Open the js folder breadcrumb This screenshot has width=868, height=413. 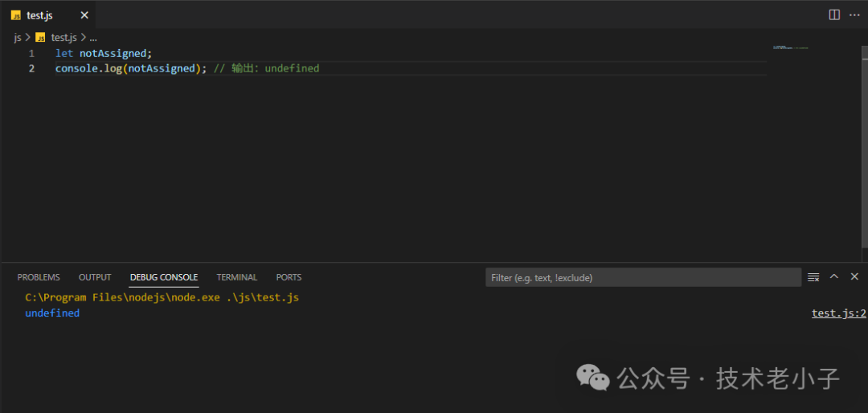[x=18, y=37]
